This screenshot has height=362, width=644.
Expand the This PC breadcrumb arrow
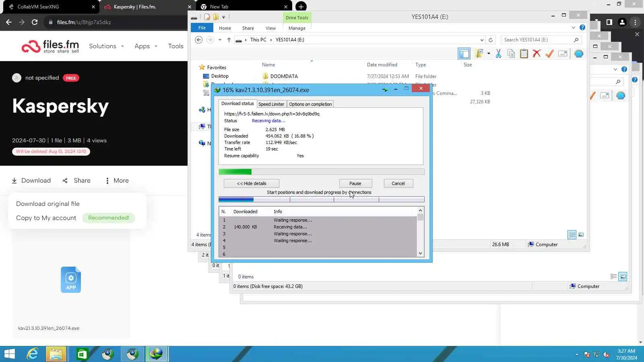pyautogui.click(x=271, y=40)
